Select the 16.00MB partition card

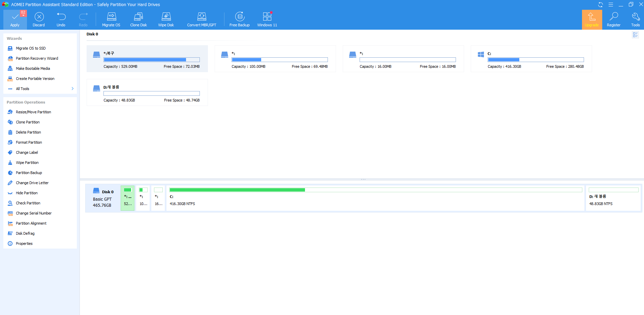pyautogui.click(x=403, y=59)
